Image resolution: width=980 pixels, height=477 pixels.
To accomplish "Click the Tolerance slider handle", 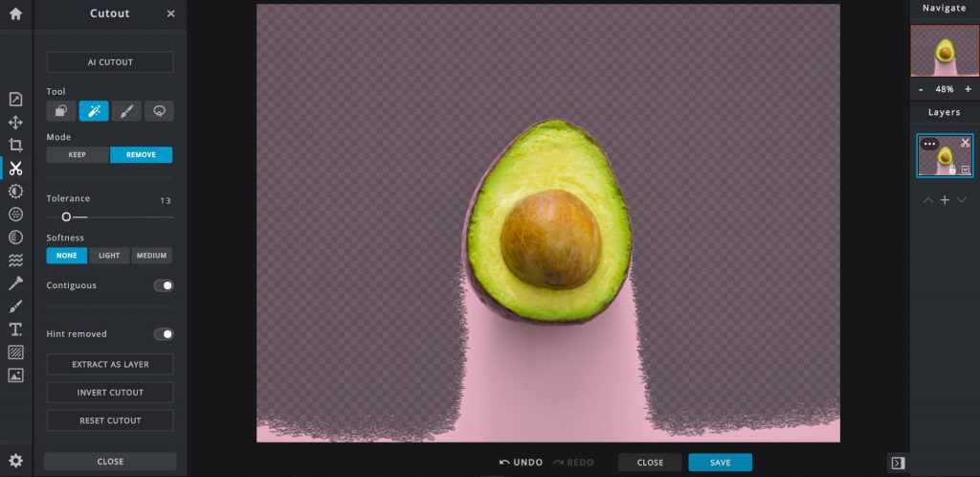I will point(66,217).
